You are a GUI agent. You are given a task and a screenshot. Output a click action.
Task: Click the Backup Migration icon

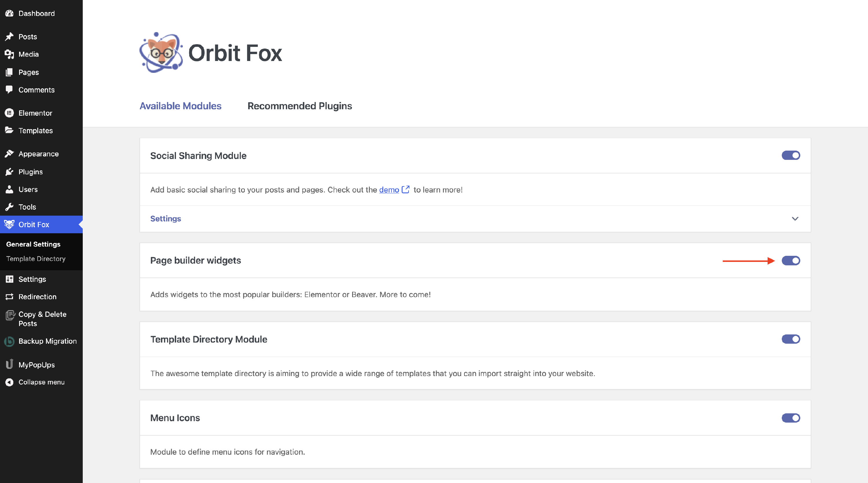point(10,341)
